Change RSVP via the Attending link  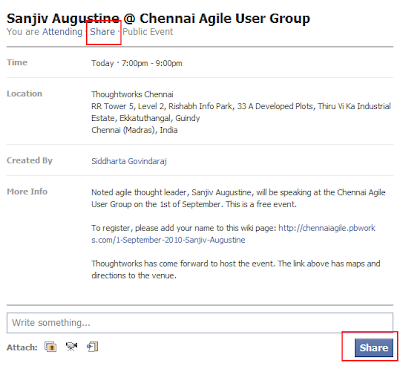62,32
